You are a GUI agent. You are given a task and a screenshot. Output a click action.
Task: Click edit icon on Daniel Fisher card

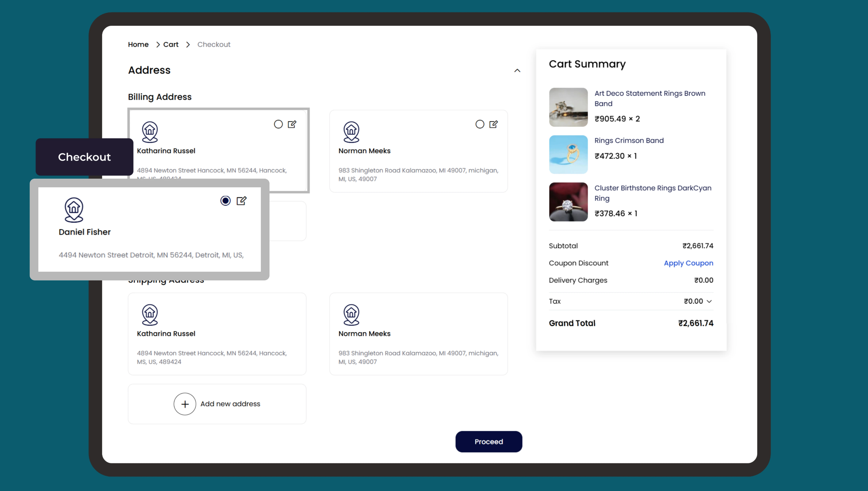coord(241,201)
